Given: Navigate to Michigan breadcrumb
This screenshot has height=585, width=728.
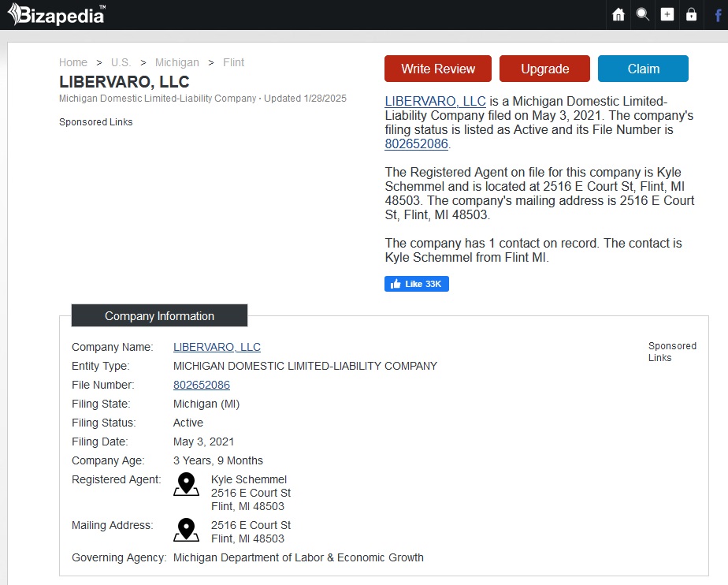Looking at the screenshot, I should 177,62.
